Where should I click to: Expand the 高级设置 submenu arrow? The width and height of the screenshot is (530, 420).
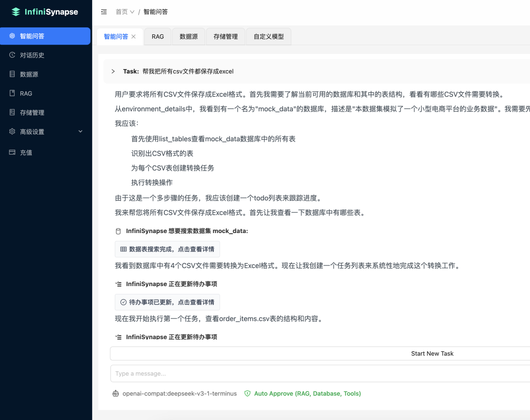80,131
